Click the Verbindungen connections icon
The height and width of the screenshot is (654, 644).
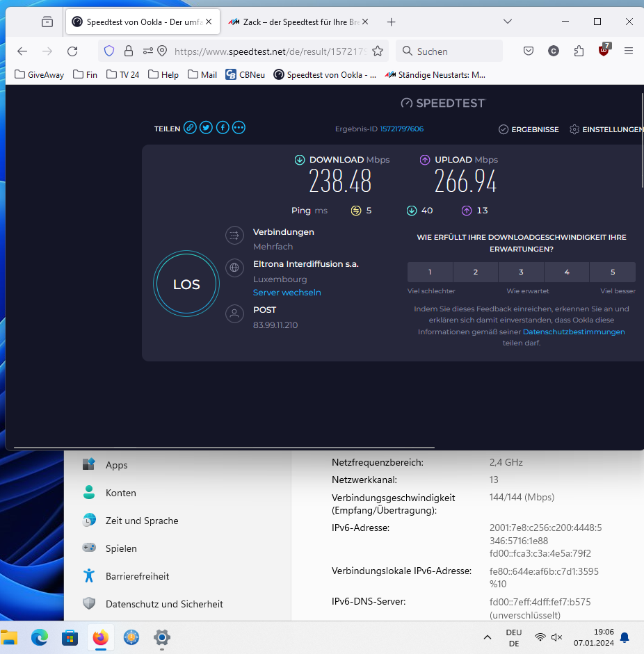tap(234, 235)
